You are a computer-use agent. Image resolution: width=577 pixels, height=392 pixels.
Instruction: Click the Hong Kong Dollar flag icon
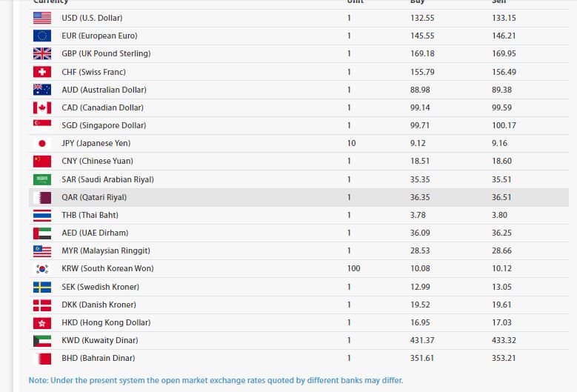pos(42,322)
